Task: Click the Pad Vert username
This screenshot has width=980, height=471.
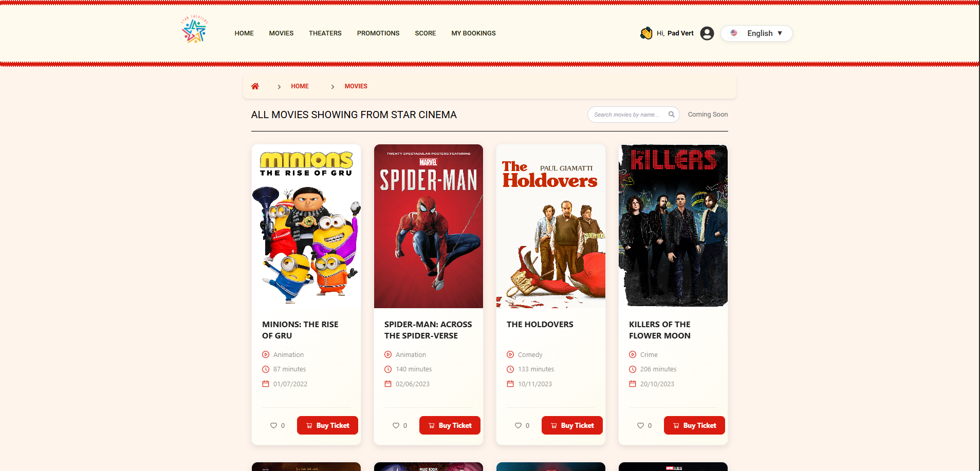Action: click(x=680, y=33)
